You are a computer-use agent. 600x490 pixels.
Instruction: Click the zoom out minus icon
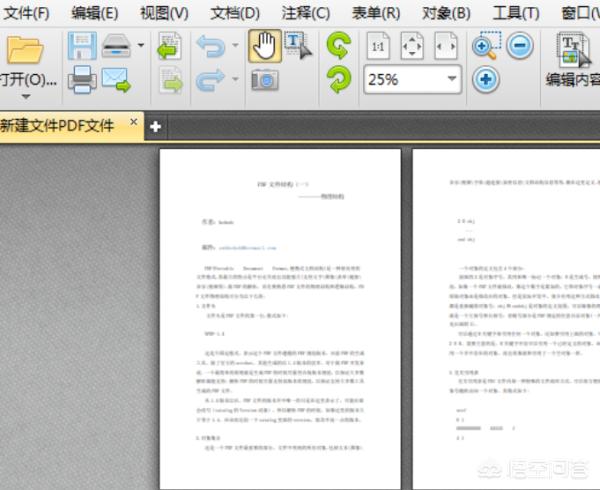[520, 46]
